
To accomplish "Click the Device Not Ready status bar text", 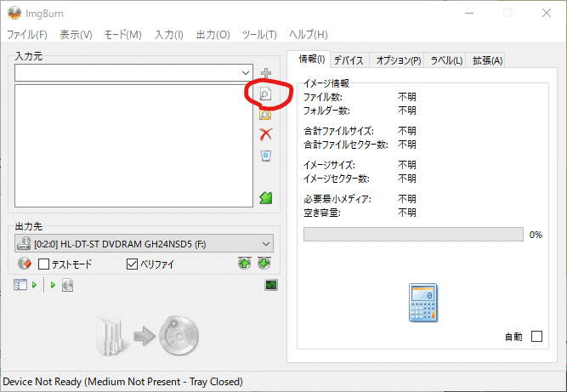I will (x=122, y=382).
